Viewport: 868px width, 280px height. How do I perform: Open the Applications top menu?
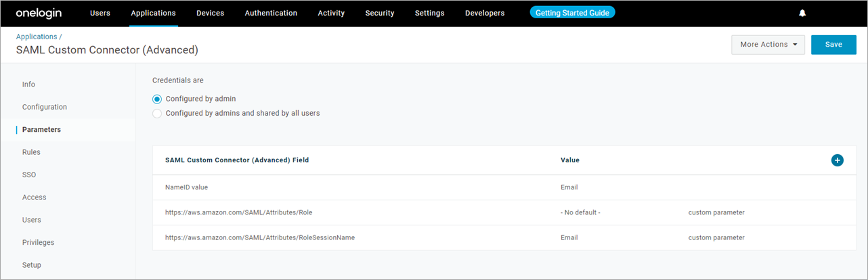[153, 13]
